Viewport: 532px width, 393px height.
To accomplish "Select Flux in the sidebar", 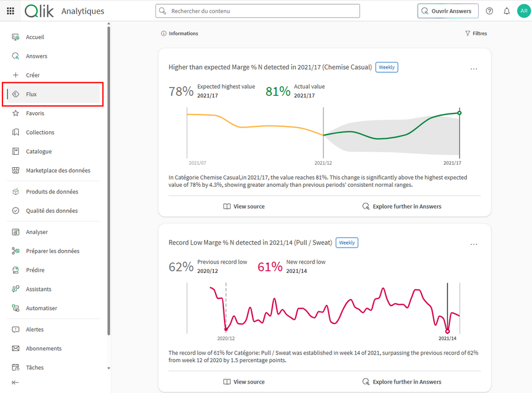I will pyautogui.click(x=53, y=94).
